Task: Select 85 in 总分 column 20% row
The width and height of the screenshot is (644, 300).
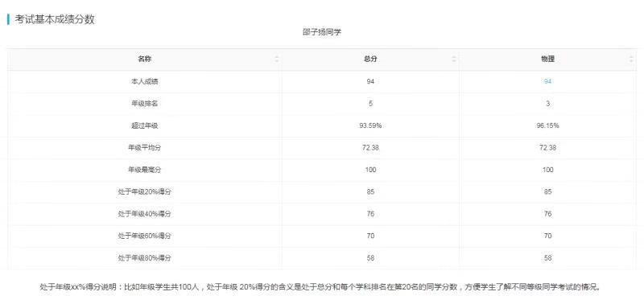Action: (x=370, y=192)
